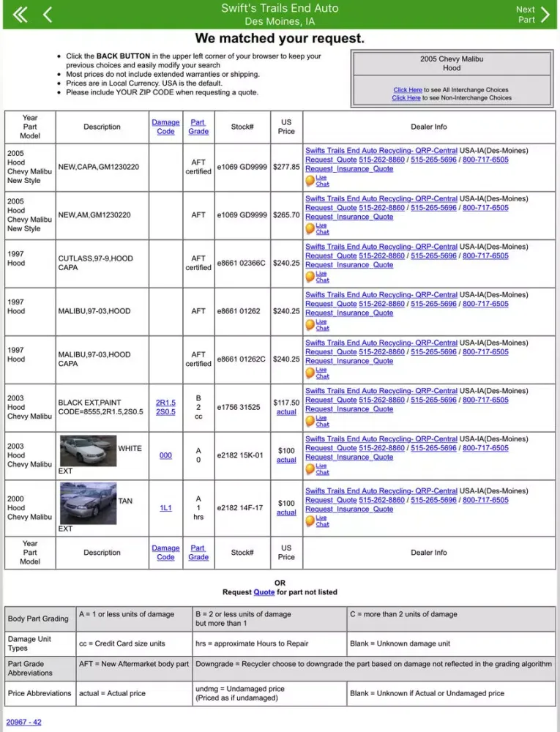The image size is (560, 732).
Task: Open Damage Code link in top table header
Action: 165,127
